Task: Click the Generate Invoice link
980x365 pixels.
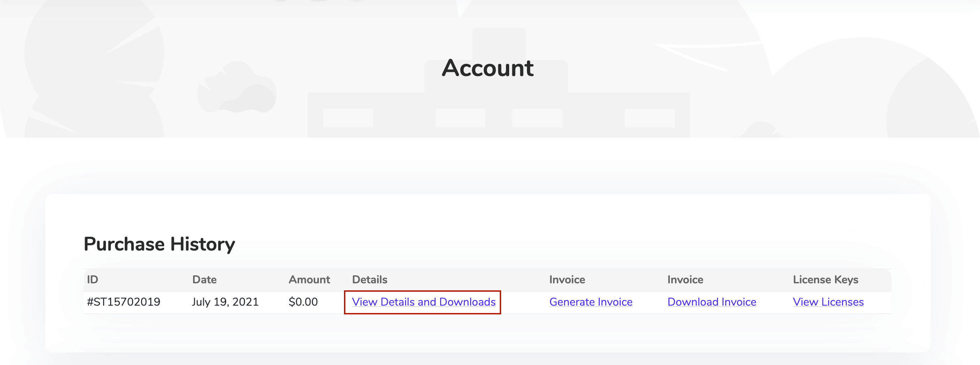Action: [591, 302]
